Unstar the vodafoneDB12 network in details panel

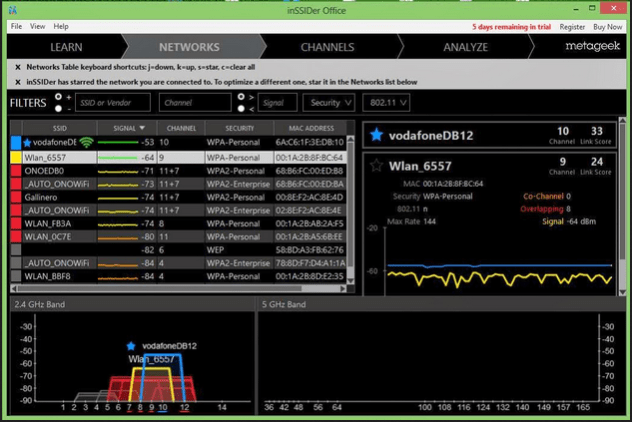point(376,135)
